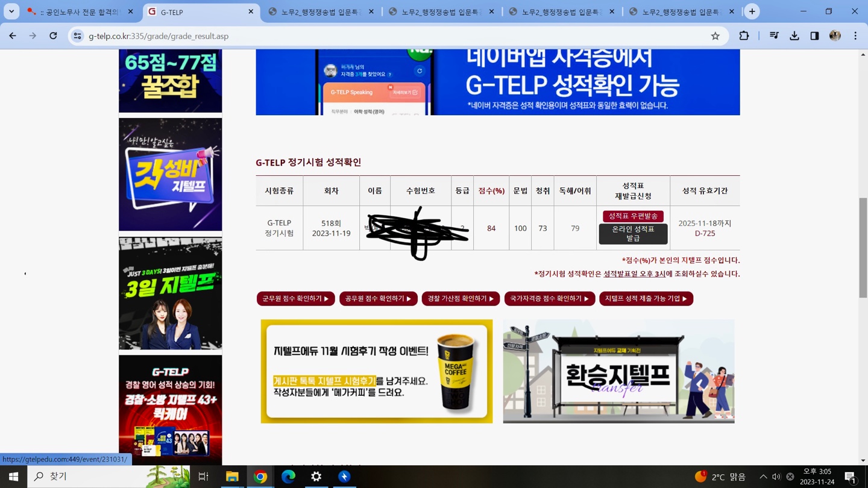Open 군무원 점수 확인하기 link
Screen dimensions: 868x488
tap(295, 299)
